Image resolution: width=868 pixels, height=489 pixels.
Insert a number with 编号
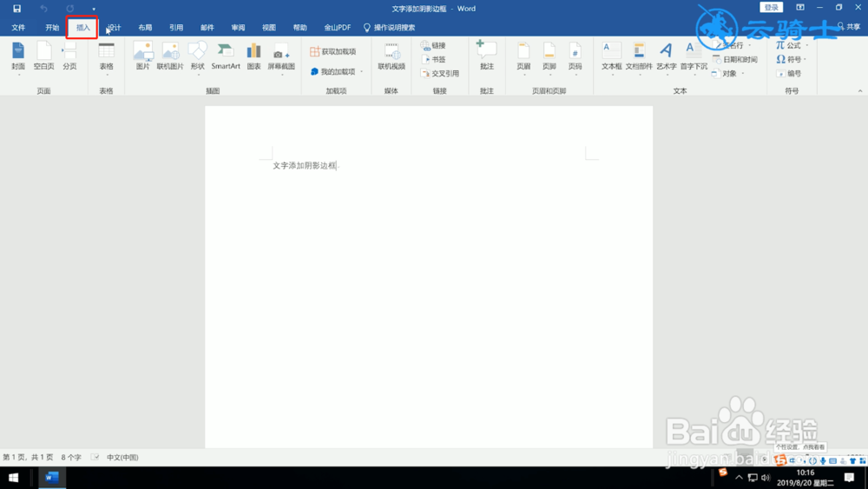[x=789, y=73]
